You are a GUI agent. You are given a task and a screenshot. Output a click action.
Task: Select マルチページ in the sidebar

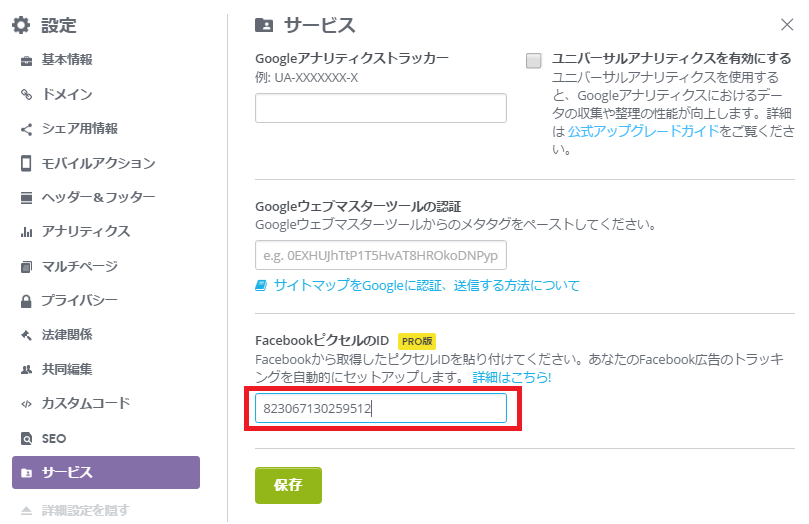(x=79, y=266)
